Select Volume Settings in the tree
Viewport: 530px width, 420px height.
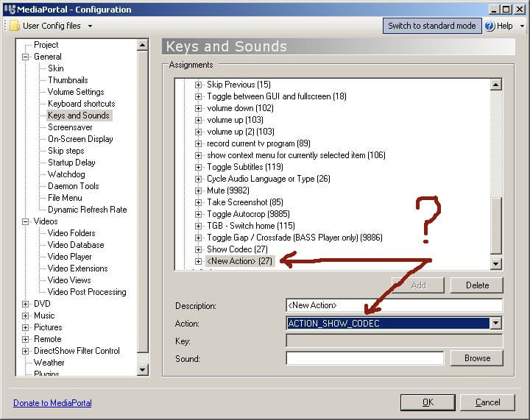(76, 92)
